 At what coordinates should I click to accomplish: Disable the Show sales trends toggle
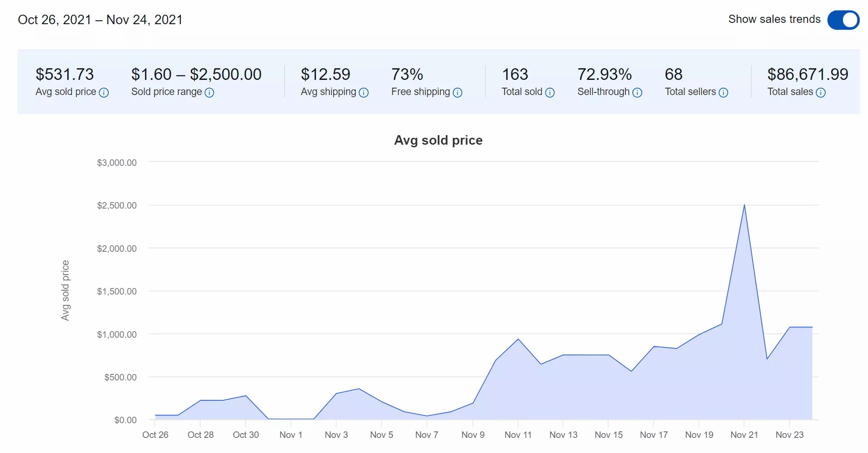pos(843,20)
